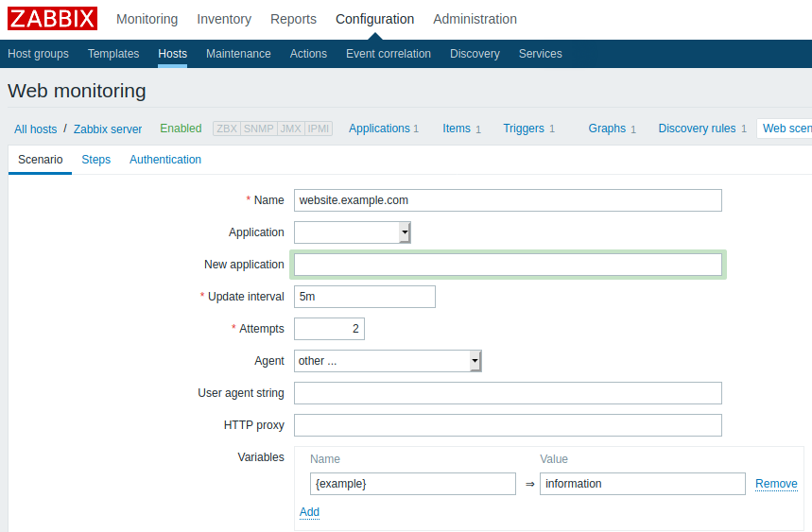Screen dimensions: 812x532
Task: Click the variable value field information
Action: (643, 484)
